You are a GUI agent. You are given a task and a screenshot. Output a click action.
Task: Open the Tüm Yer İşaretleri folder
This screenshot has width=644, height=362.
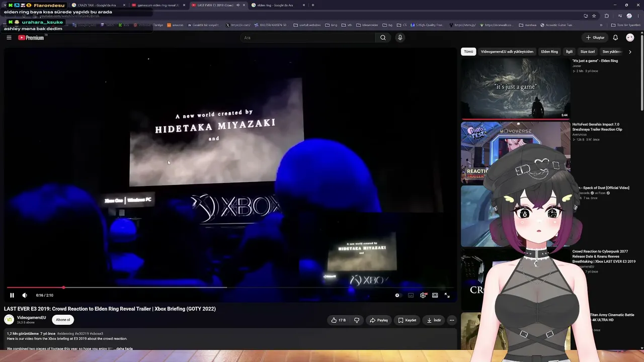point(626,25)
